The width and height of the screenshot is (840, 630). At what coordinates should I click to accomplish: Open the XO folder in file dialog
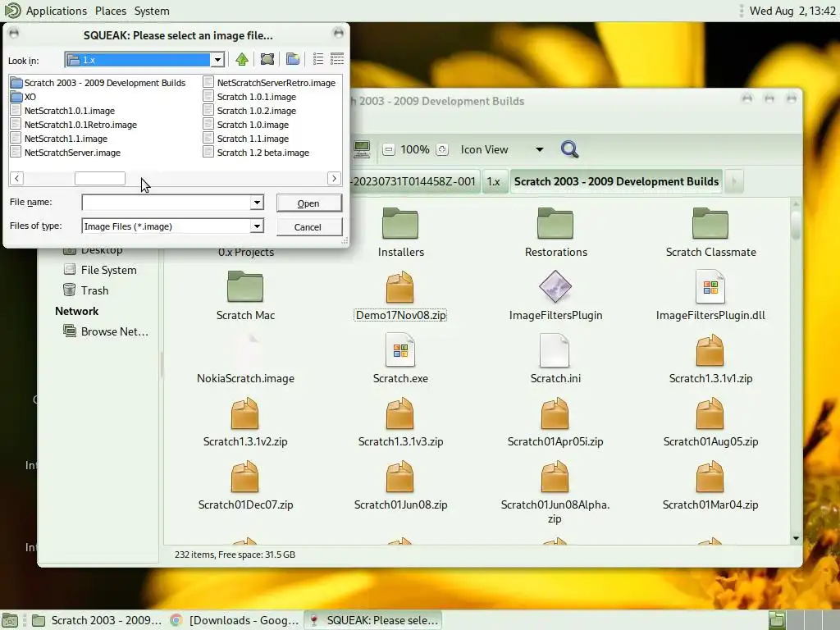coord(24,97)
